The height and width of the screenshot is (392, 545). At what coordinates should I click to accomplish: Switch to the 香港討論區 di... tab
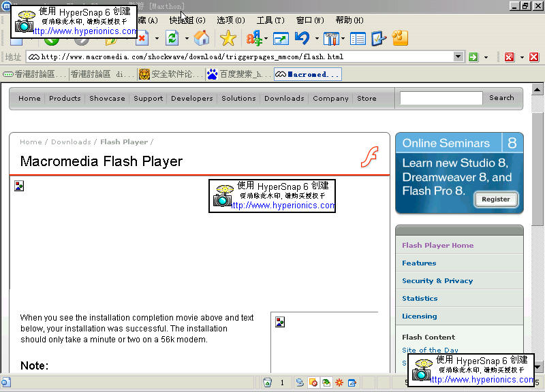[x=103, y=74]
